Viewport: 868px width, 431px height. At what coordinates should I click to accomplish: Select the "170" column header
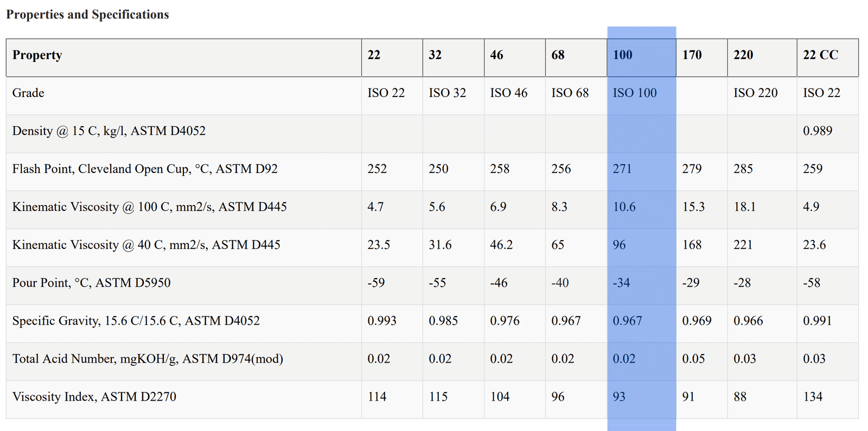[x=692, y=55]
